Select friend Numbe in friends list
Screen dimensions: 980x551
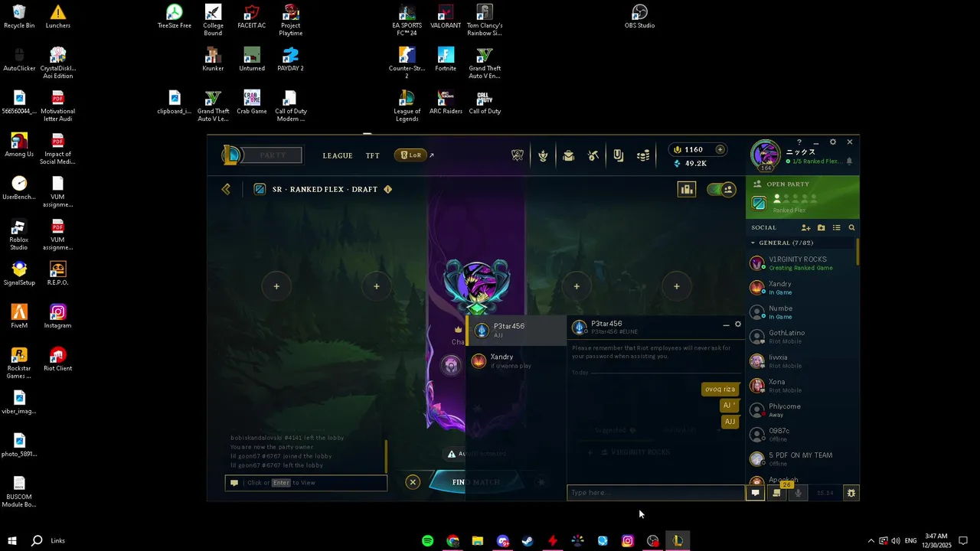pyautogui.click(x=801, y=312)
